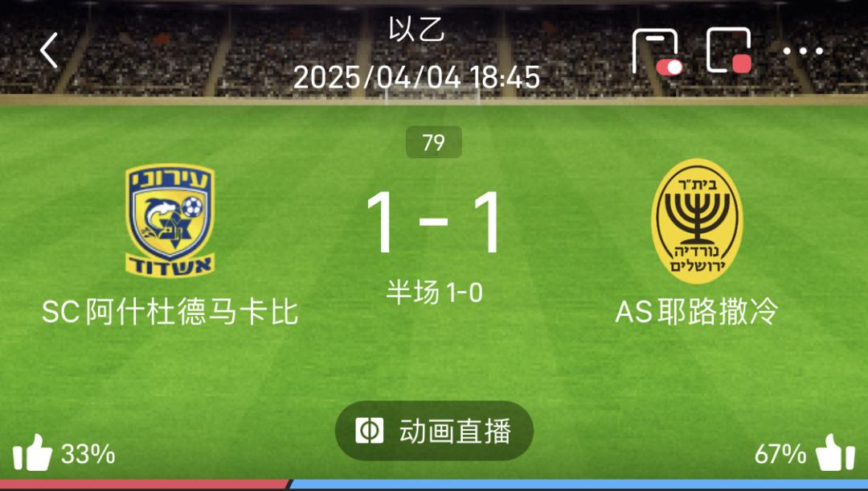Tap the 33% home support label
868x491 pixels.
[88, 455]
